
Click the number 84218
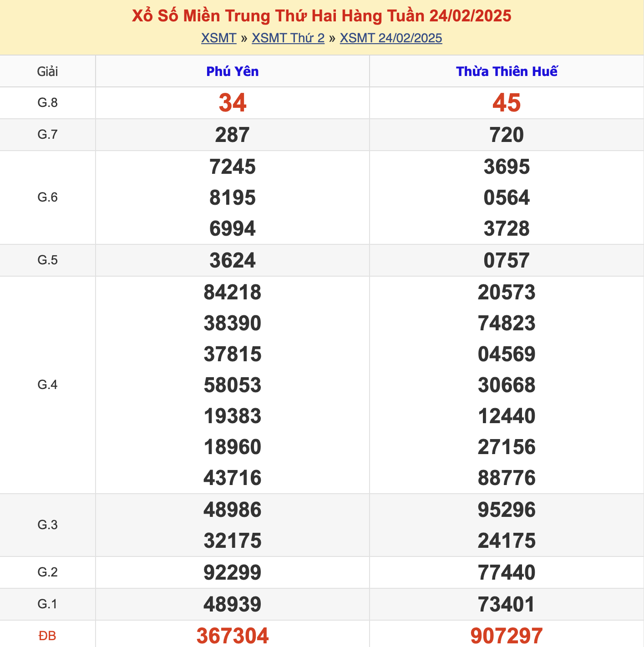pos(233,292)
